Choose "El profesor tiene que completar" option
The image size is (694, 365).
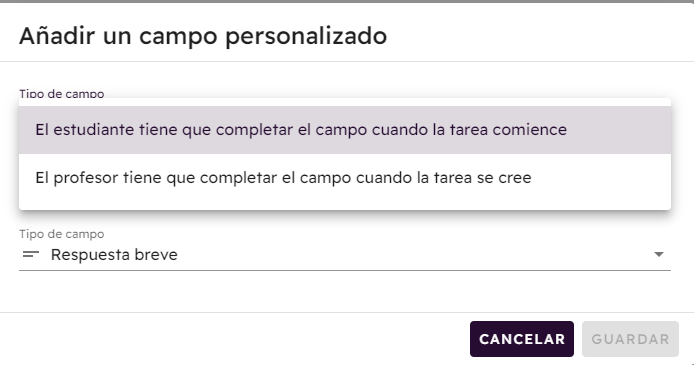(x=345, y=178)
